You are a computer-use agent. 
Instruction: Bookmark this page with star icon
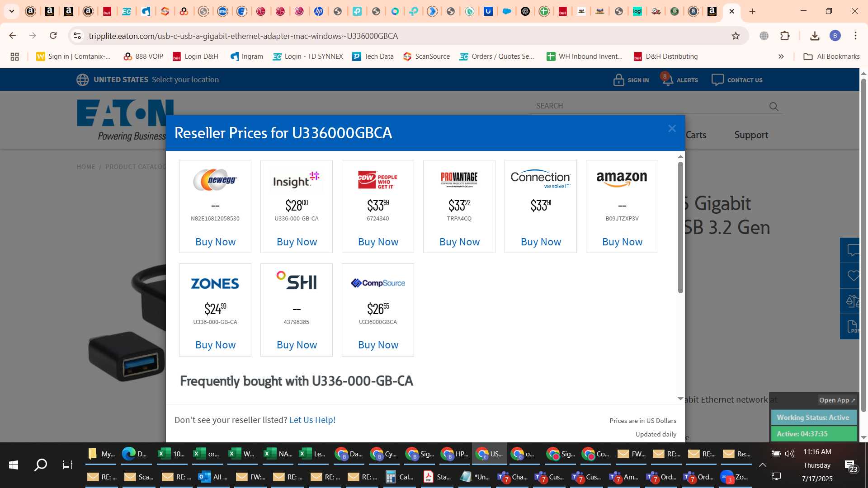[x=736, y=36]
